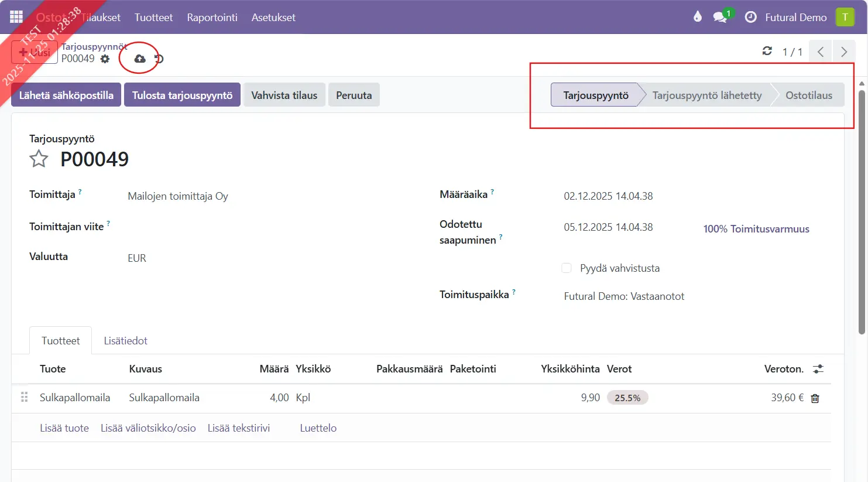The image size is (868, 482).
Task: Click the Vahvista tilaus button
Action: tap(284, 95)
